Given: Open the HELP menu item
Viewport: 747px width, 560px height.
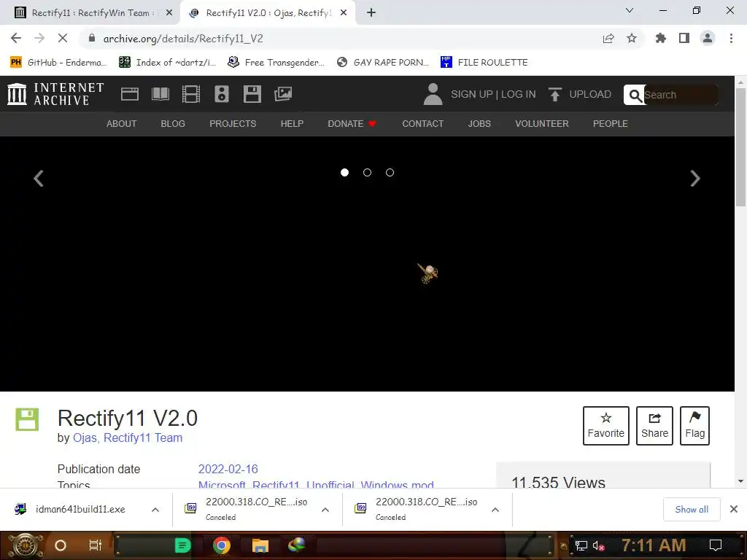Looking at the screenshot, I should click(292, 124).
